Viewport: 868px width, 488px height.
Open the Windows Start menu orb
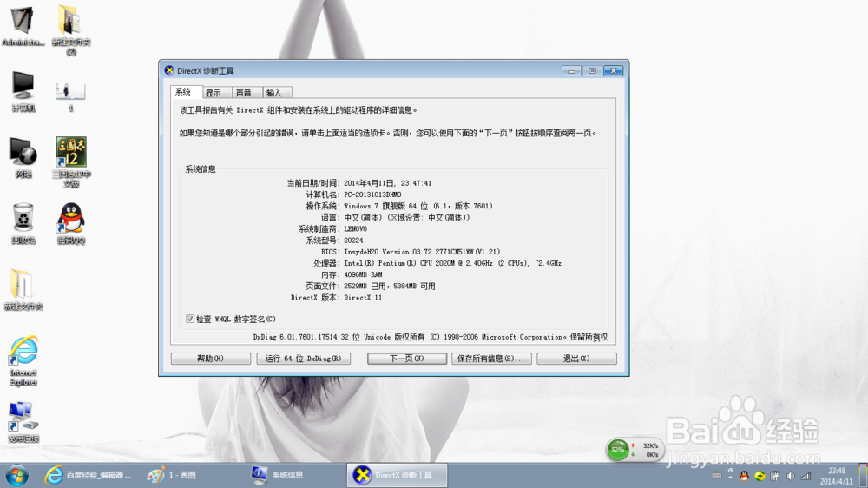(x=16, y=475)
